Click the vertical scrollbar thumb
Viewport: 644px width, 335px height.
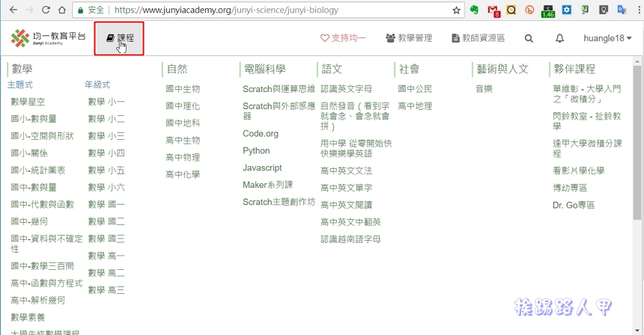click(637, 143)
